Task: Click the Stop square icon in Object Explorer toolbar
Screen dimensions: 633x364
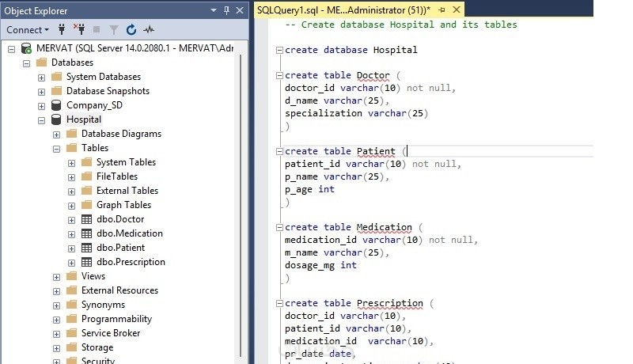Action: tap(96, 29)
